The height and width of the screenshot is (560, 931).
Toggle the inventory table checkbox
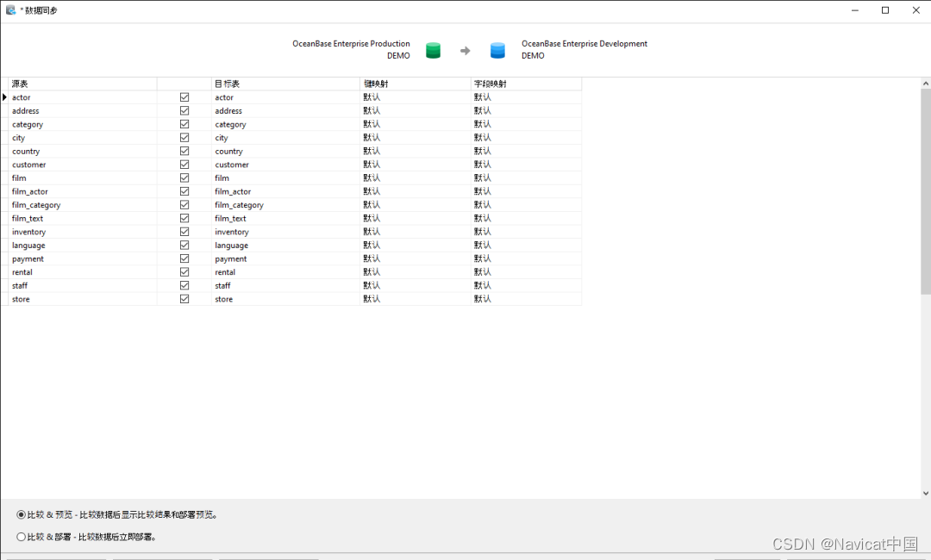[184, 232]
